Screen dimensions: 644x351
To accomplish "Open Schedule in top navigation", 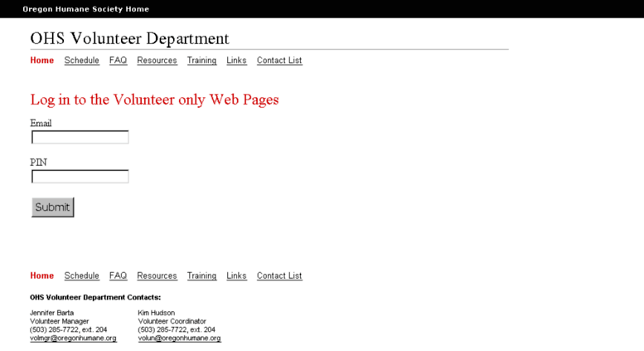I will click(x=82, y=61).
